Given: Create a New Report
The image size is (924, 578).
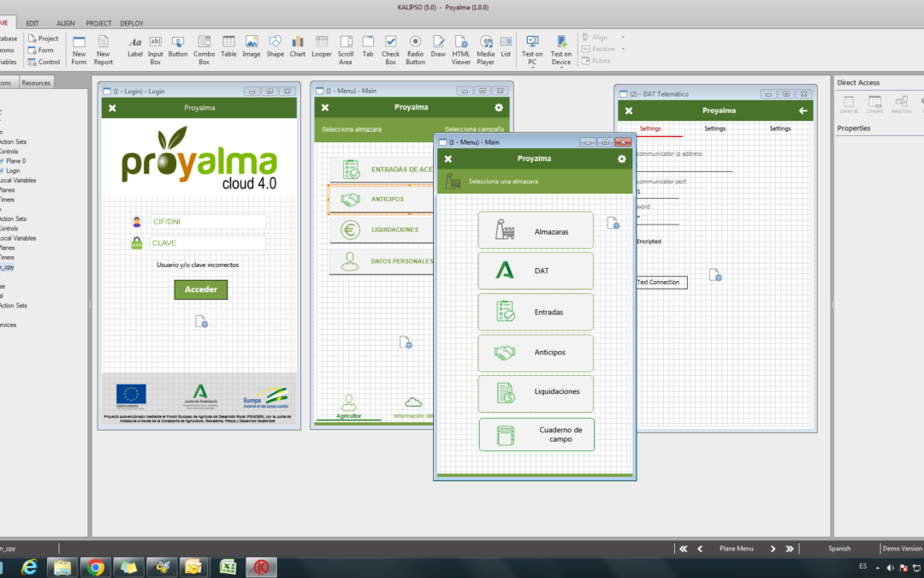Looking at the screenshot, I should [x=104, y=51].
